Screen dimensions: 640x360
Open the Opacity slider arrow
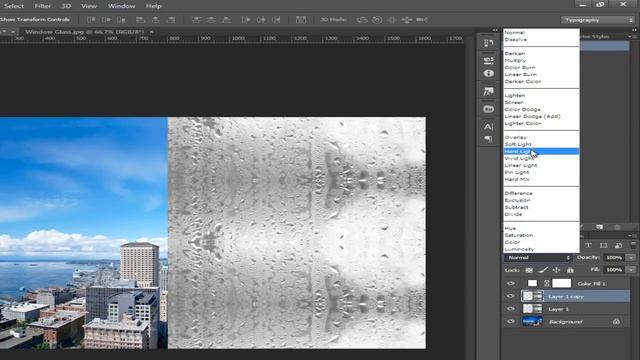pos(631,258)
